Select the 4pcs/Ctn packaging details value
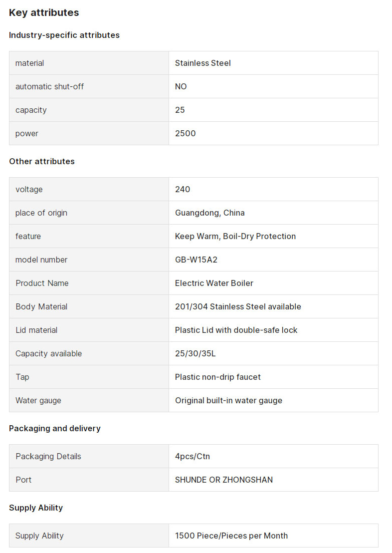This screenshot has width=392, height=553. click(192, 456)
